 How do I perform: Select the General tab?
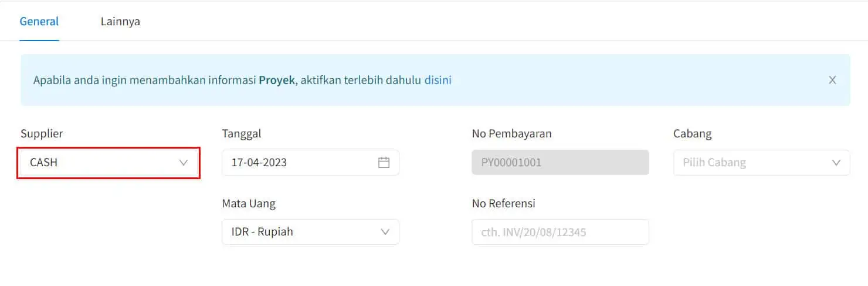39,22
